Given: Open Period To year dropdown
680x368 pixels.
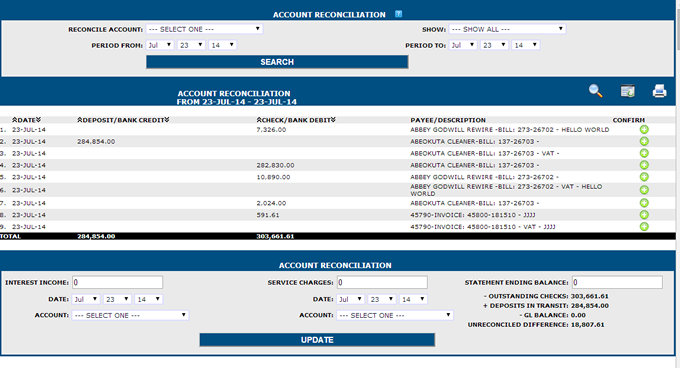Looking at the screenshot, I should pos(526,45).
